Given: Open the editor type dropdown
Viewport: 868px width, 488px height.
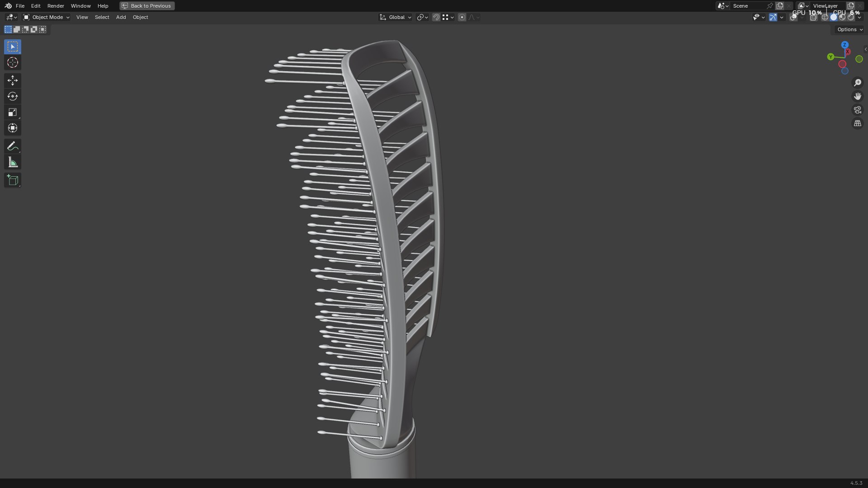Looking at the screenshot, I should pyautogui.click(x=11, y=17).
